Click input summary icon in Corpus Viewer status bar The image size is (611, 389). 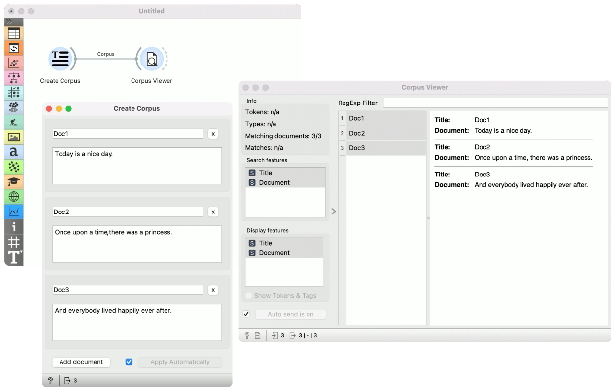pos(275,335)
